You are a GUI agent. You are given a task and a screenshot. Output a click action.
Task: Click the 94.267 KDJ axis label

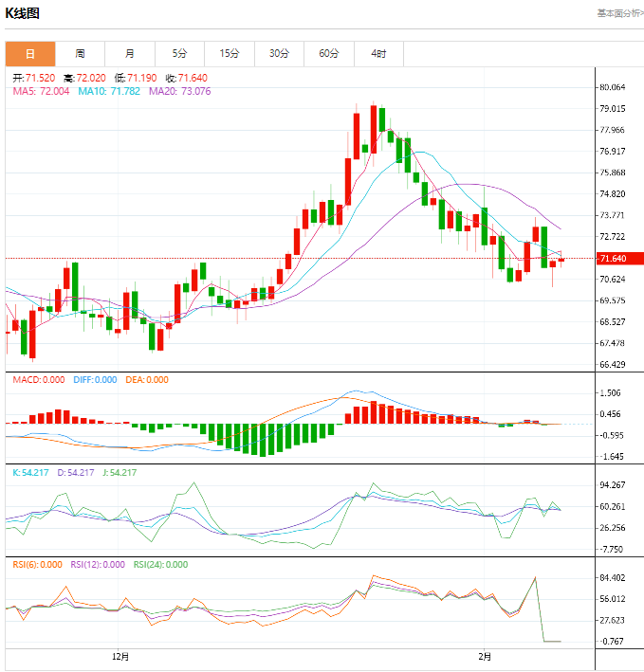coord(613,485)
